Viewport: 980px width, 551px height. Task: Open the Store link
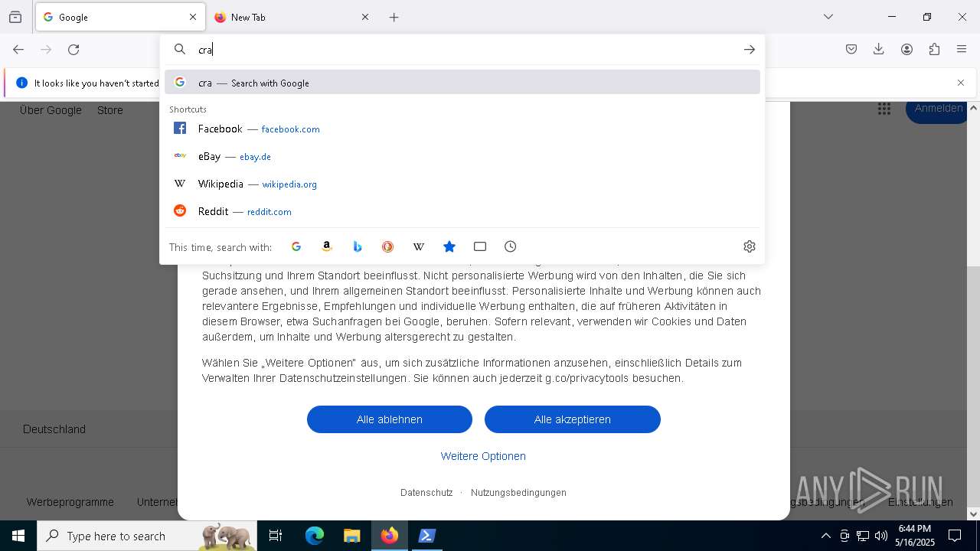pyautogui.click(x=110, y=110)
